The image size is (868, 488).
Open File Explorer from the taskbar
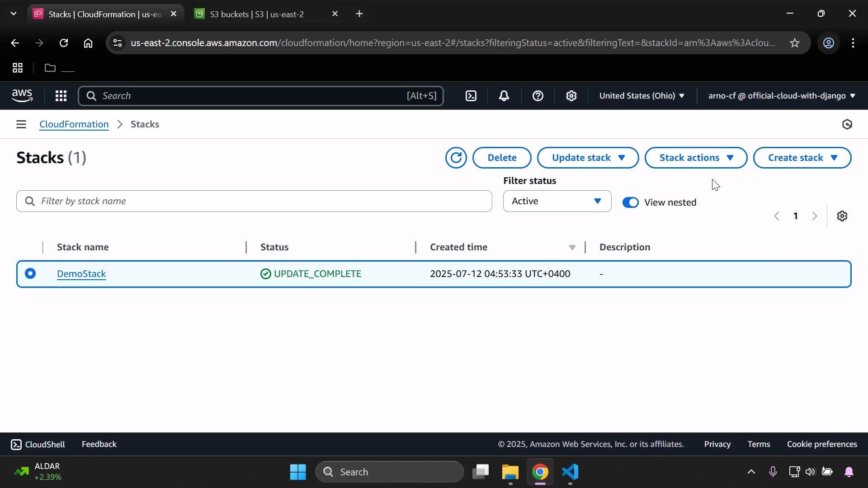510,472
